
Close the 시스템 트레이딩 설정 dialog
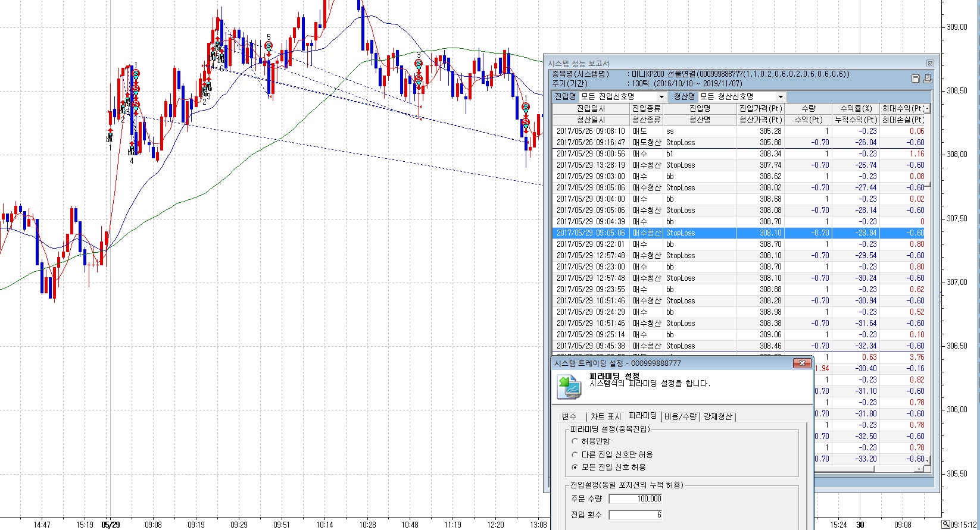click(802, 363)
